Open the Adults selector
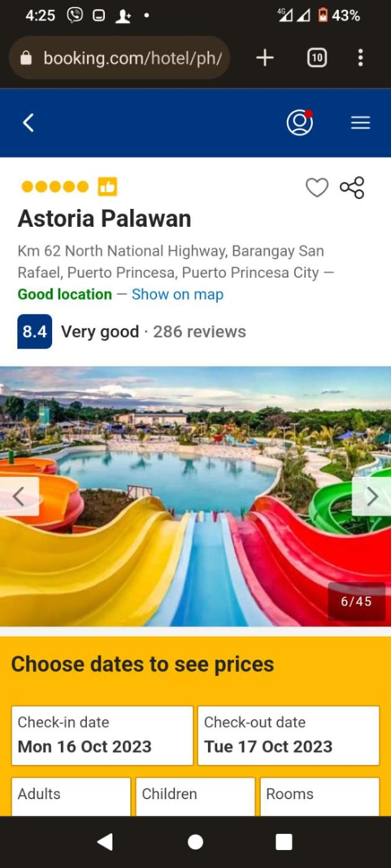This screenshot has width=391, height=868. pos(71,797)
